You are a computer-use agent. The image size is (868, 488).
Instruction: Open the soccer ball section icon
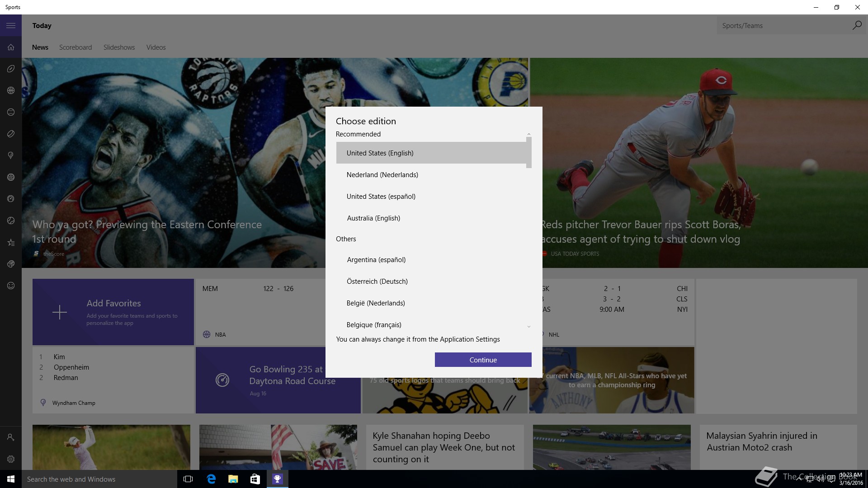(x=11, y=177)
